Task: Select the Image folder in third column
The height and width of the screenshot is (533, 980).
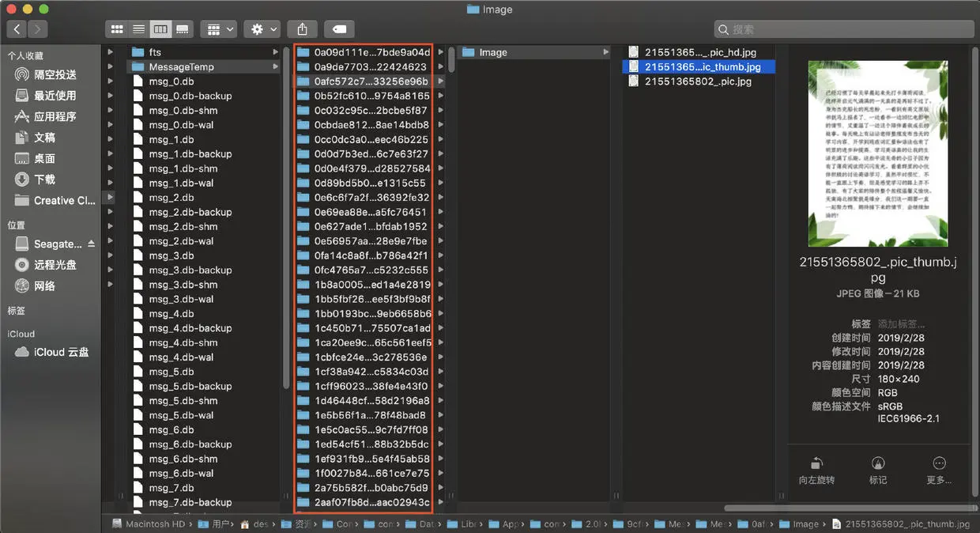Action: coord(534,52)
